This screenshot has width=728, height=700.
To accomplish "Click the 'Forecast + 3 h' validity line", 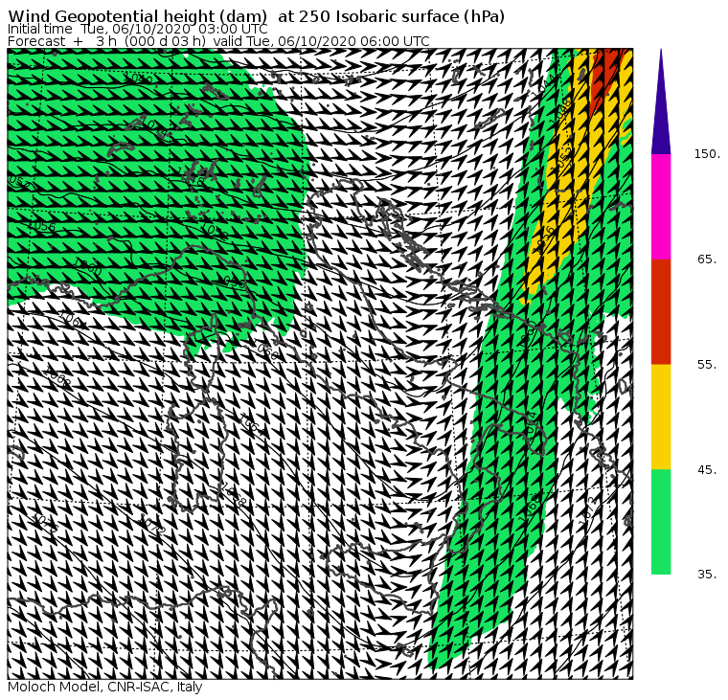I will coord(218,41).
